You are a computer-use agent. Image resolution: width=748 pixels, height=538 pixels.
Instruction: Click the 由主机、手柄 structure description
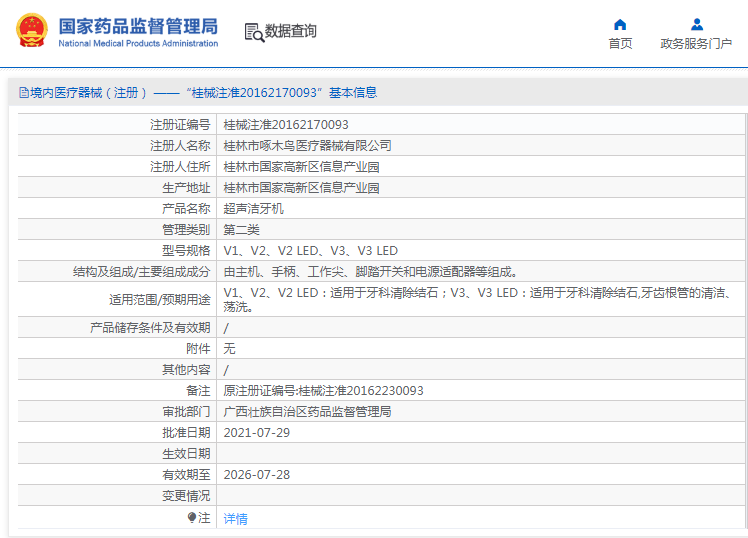coord(371,272)
